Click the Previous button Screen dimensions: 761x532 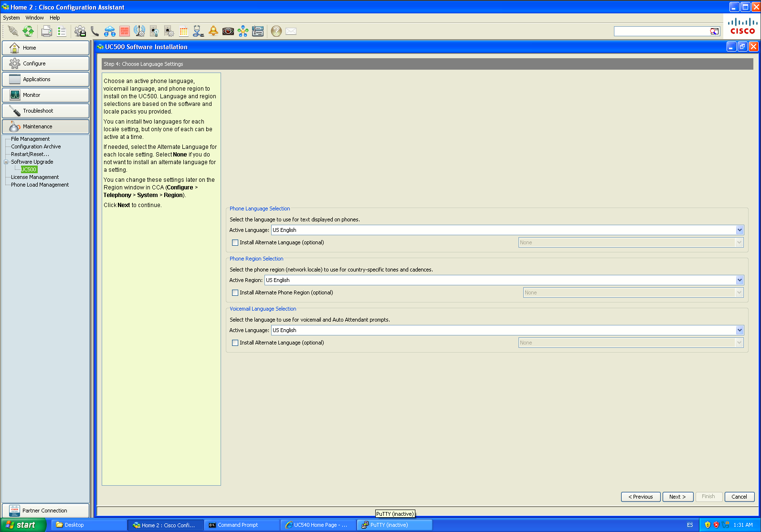coord(641,497)
